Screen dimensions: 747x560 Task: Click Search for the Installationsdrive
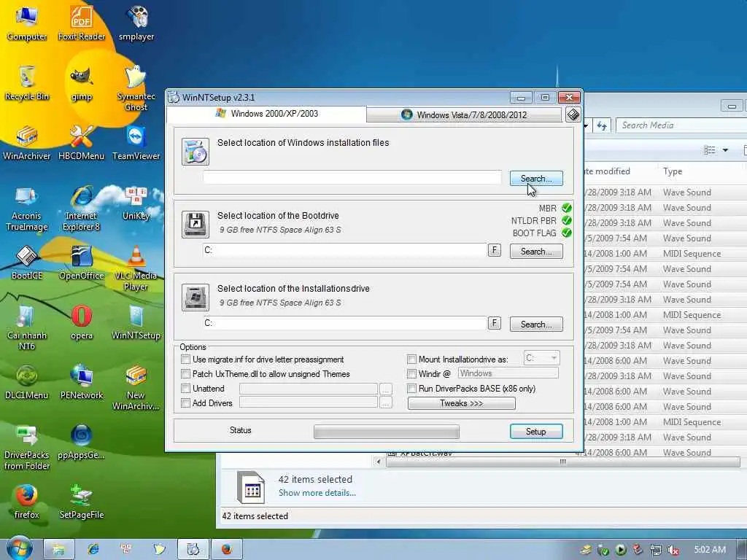point(536,324)
